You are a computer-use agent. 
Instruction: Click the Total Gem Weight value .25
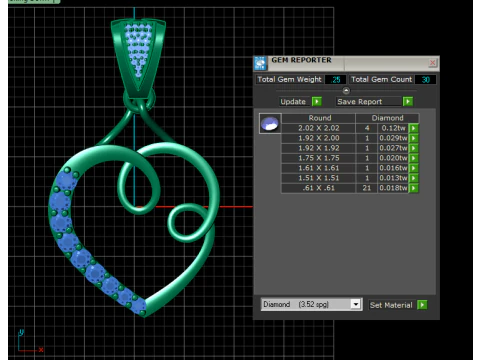pyautogui.click(x=335, y=80)
